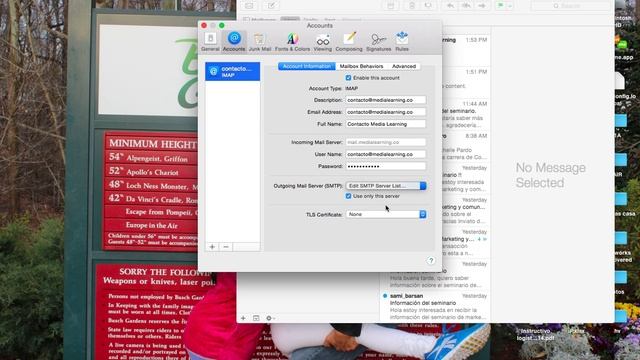The height and width of the screenshot is (360, 640).
Task: Open the Composing preferences pane
Action: click(x=349, y=42)
